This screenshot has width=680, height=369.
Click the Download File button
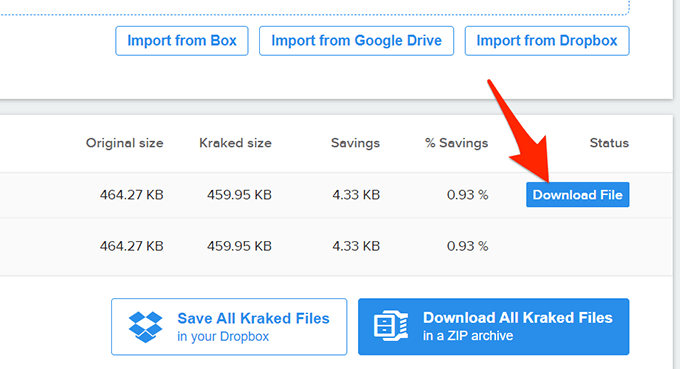pyautogui.click(x=578, y=195)
